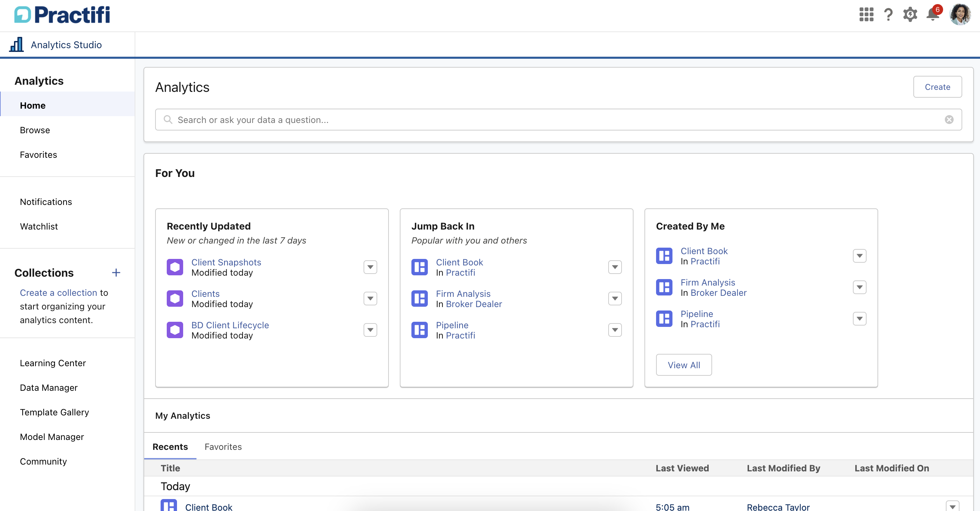Open the app launcher grid icon
The image size is (980, 511).
point(866,14)
